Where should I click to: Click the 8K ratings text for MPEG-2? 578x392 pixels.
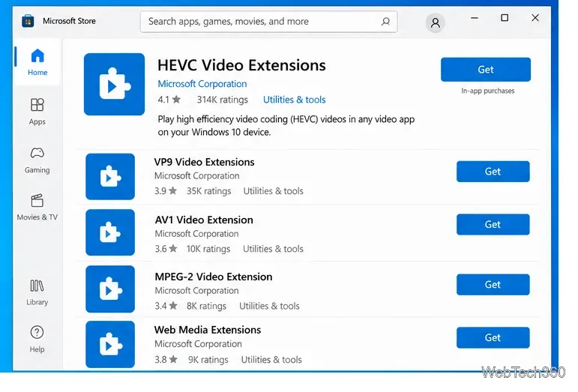[206, 306]
